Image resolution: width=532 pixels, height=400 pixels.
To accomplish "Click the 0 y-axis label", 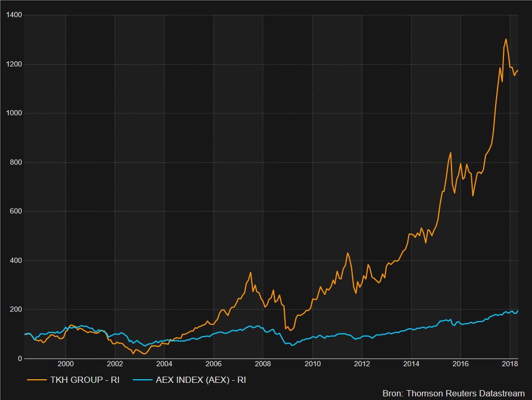I will click(x=20, y=358).
